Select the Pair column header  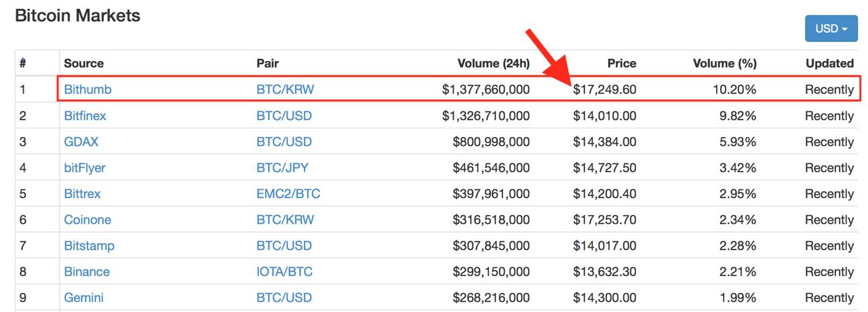(x=267, y=63)
